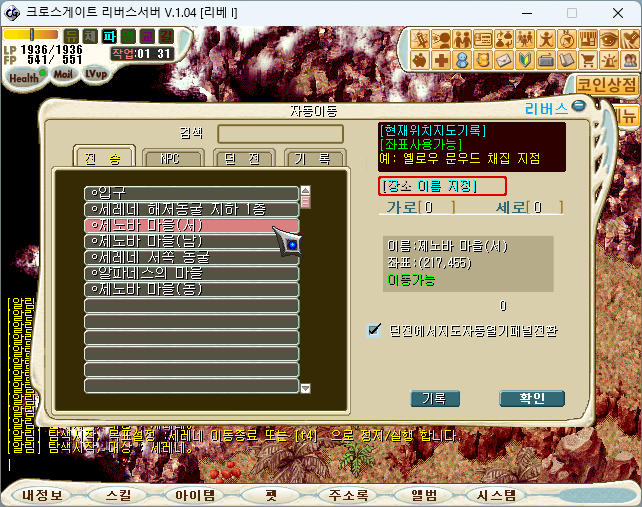Click the item trade bags icon
Image resolution: width=642 pixels, height=507 pixels.
tap(504, 39)
